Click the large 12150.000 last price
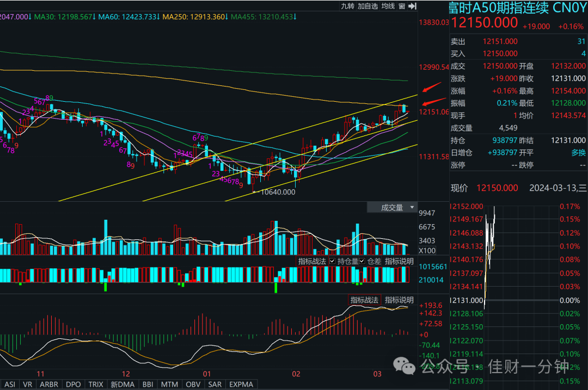 (x=484, y=23)
